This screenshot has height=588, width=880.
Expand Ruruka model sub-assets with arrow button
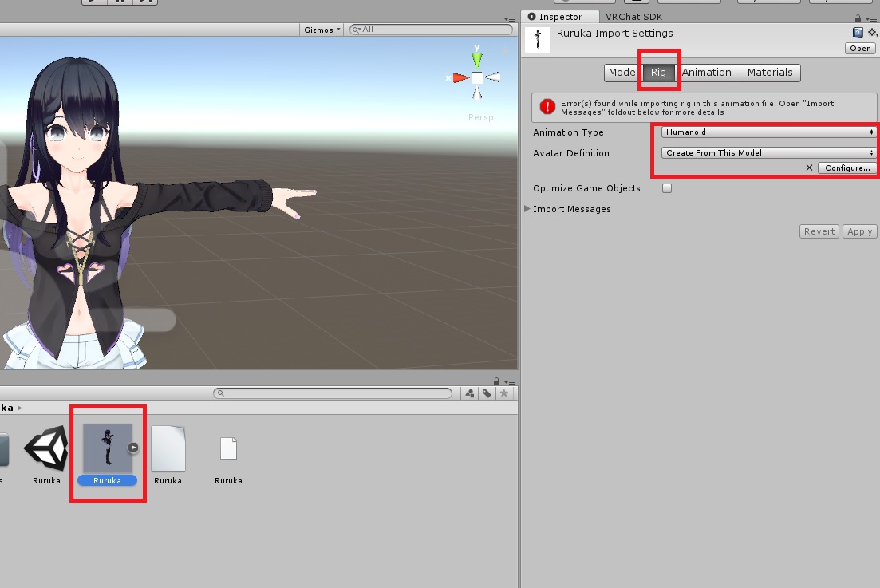click(133, 448)
